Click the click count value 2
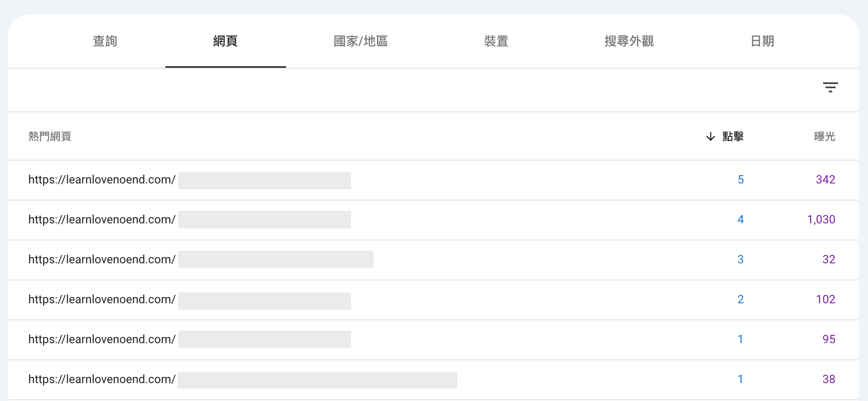 pos(741,300)
